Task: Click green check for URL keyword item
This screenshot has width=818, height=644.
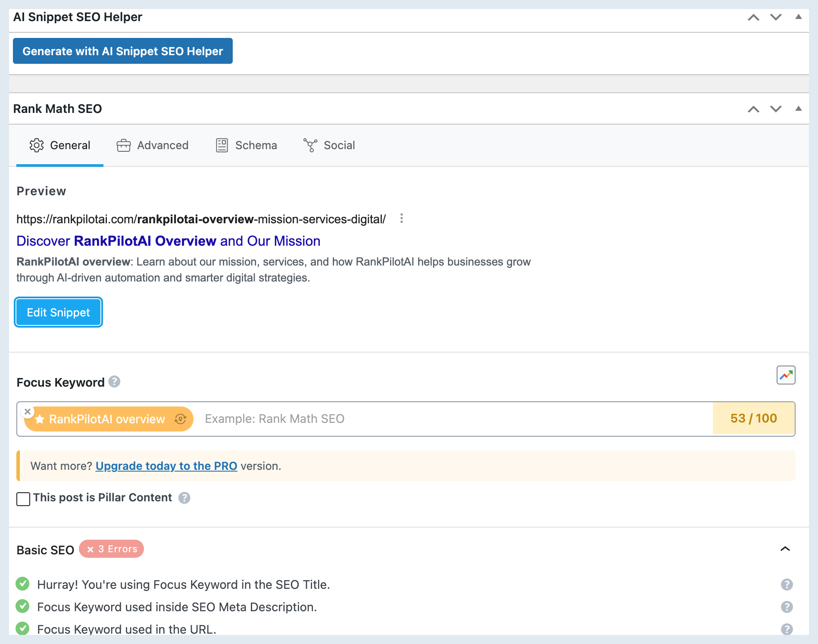Action: pyautogui.click(x=22, y=628)
